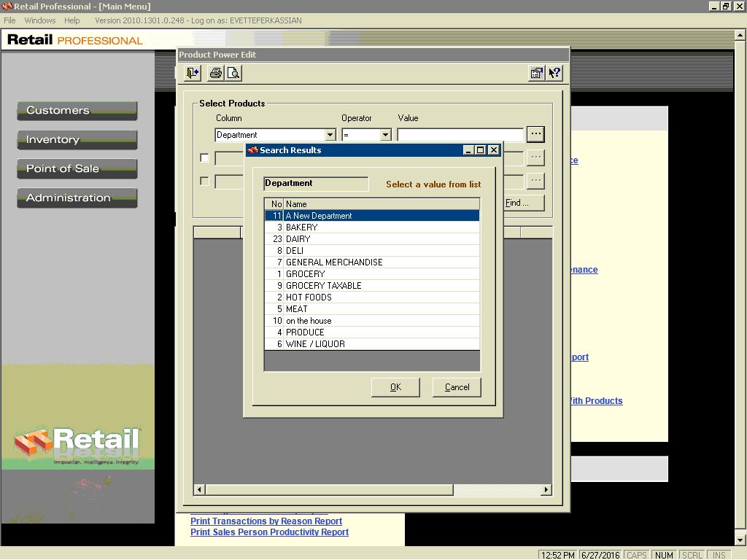Click OK in Search Results dialog

[x=395, y=387]
